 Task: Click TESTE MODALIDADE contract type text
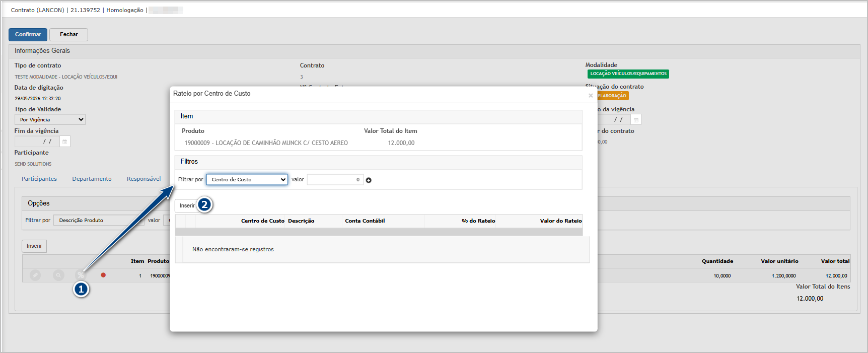tap(66, 77)
